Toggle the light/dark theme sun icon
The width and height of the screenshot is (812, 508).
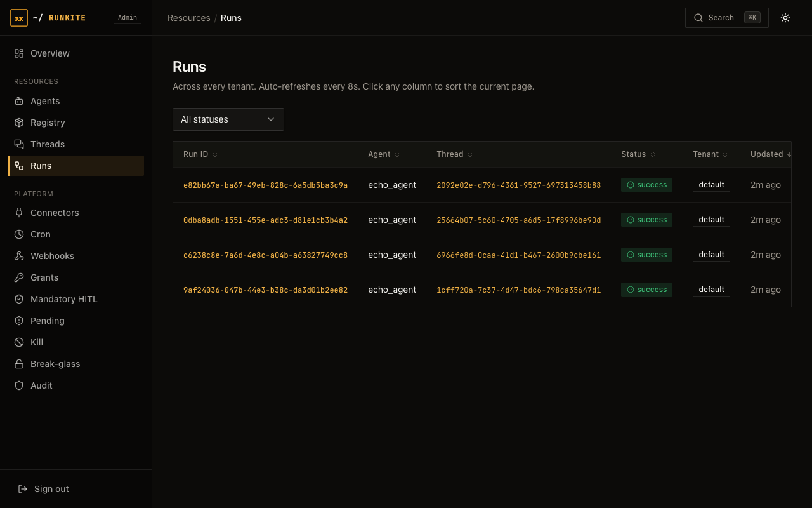click(x=785, y=18)
